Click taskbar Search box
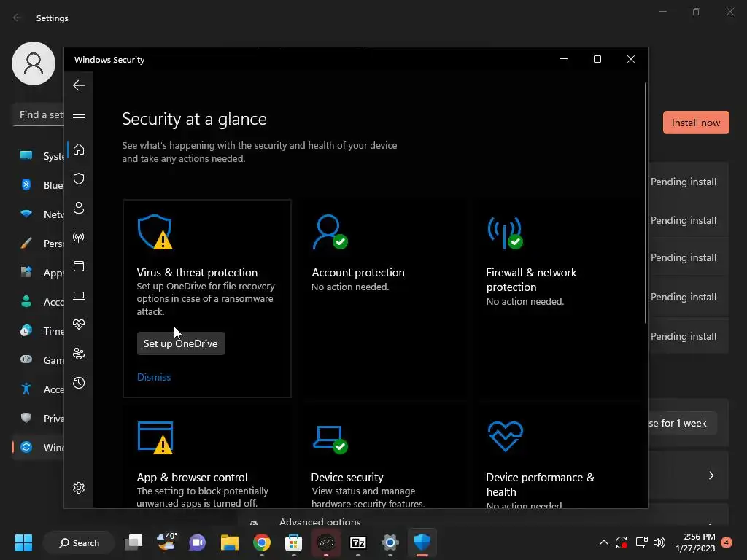747x560 pixels. click(79, 542)
